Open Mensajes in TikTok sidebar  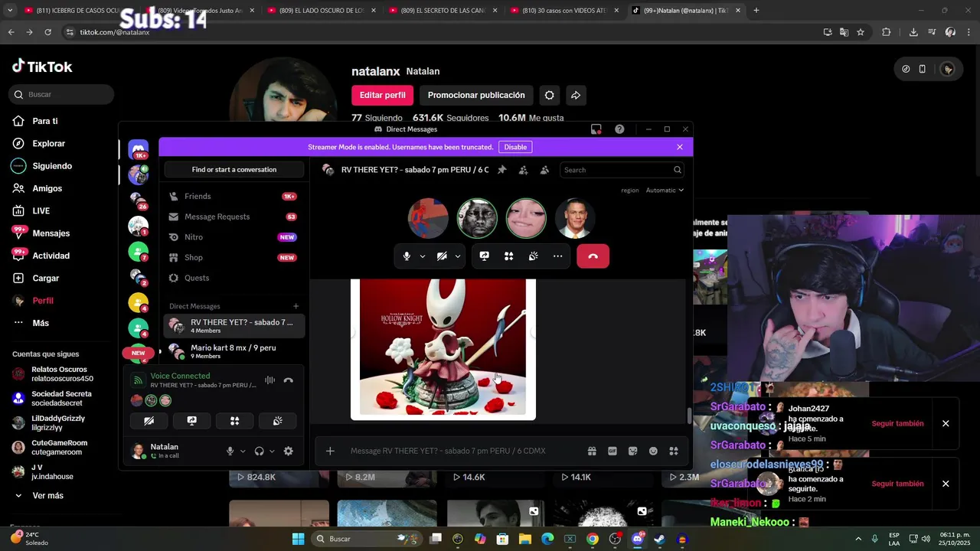pyautogui.click(x=51, y=233)
